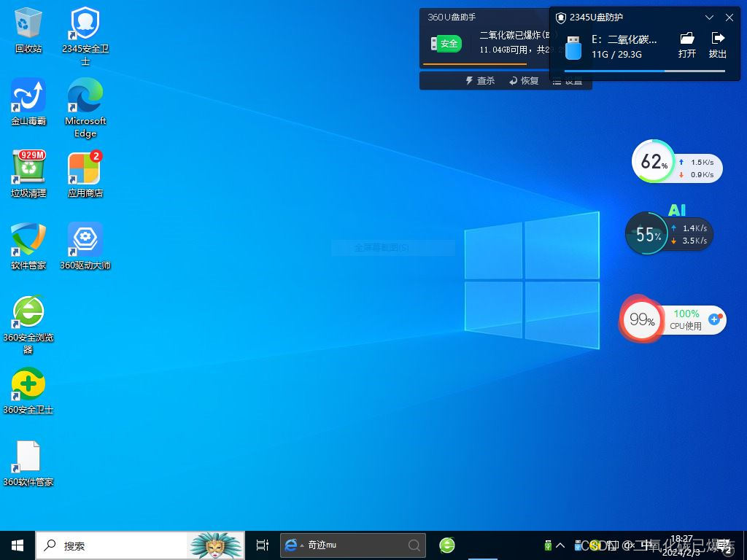The height and width of the screenshot is (560, 747).
Task: Eject the USB drive with 拔出
Action: click(718, 44)
